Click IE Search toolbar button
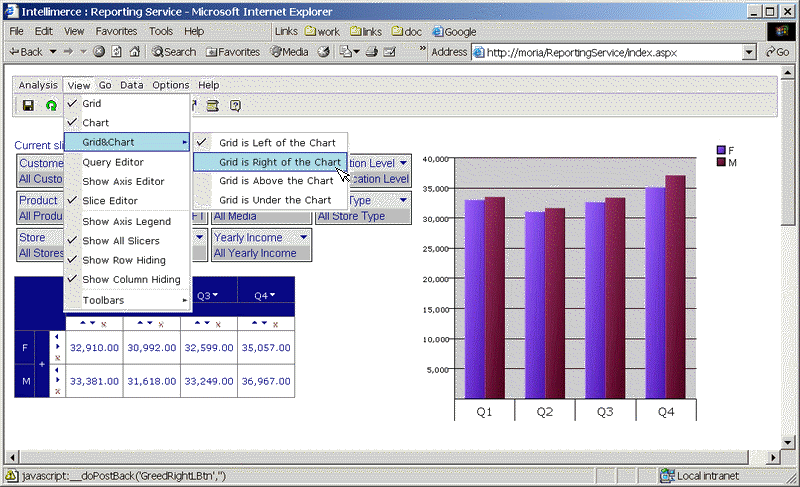Image resolution: width=800 pixels, height=487 pixels. click(174, 52)
